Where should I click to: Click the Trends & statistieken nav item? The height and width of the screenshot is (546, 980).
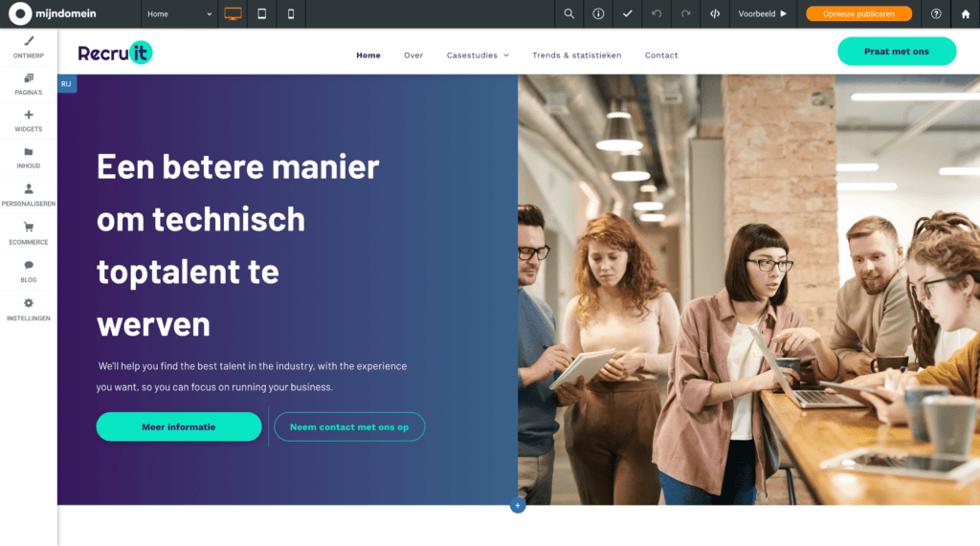576,55
